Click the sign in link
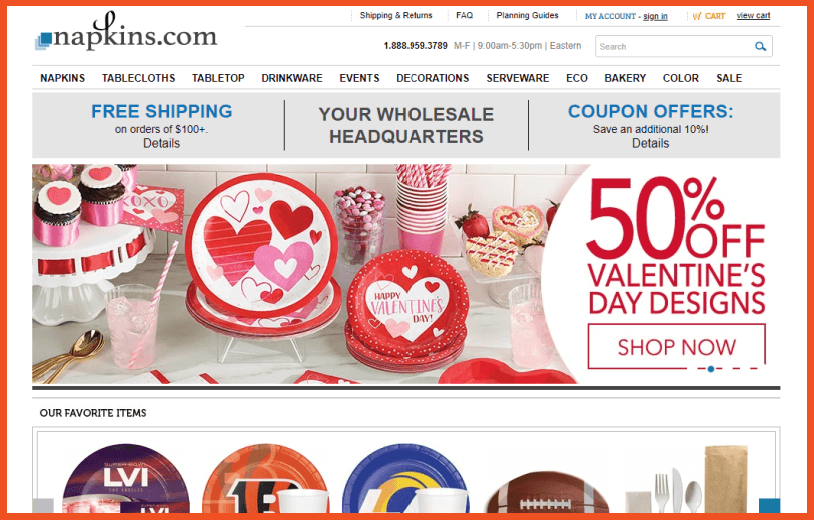 point(655,17)
